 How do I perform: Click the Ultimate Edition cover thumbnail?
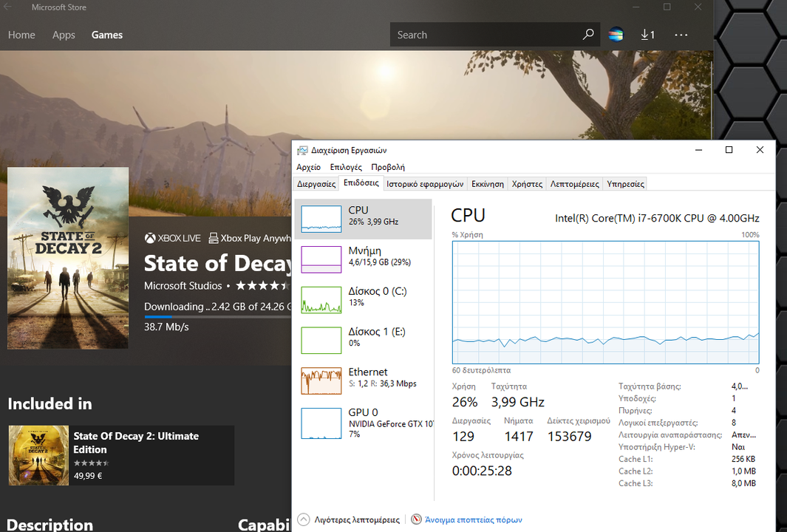[38, 455]
